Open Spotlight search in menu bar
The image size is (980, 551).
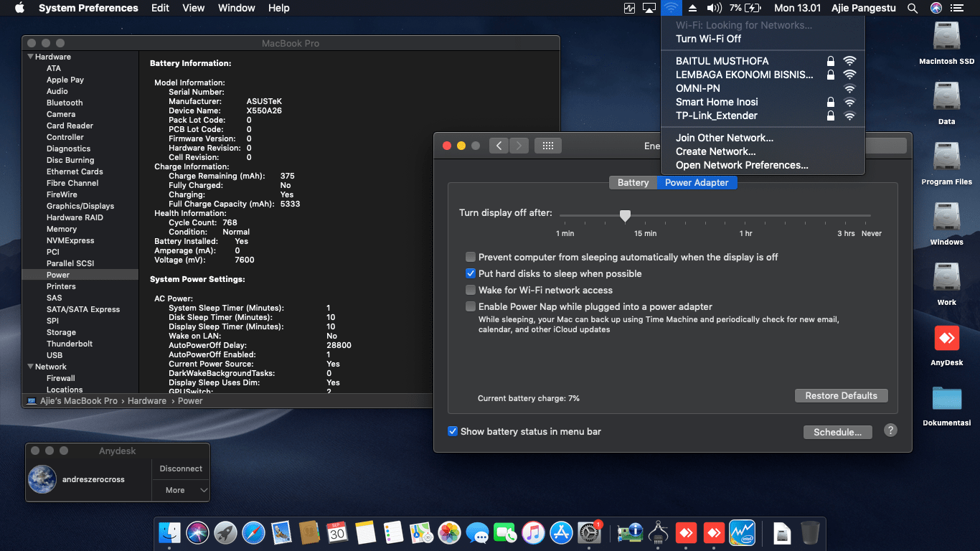click(913, 8)
